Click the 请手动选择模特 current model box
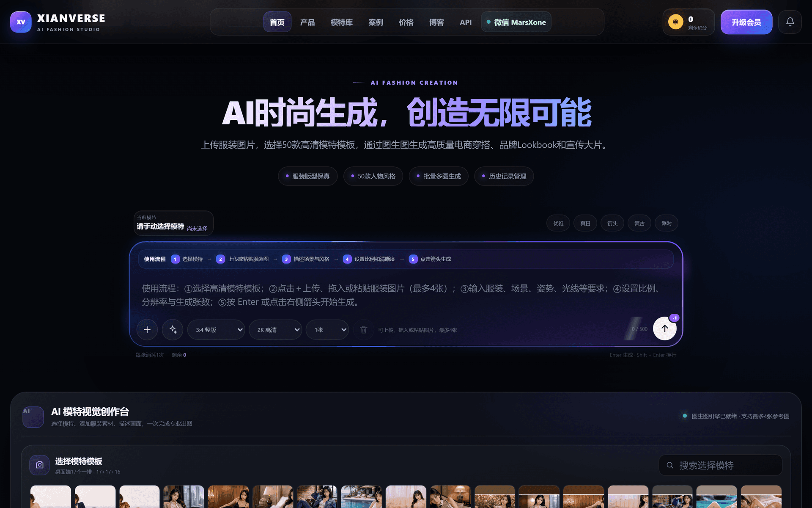 coord(173,223)
